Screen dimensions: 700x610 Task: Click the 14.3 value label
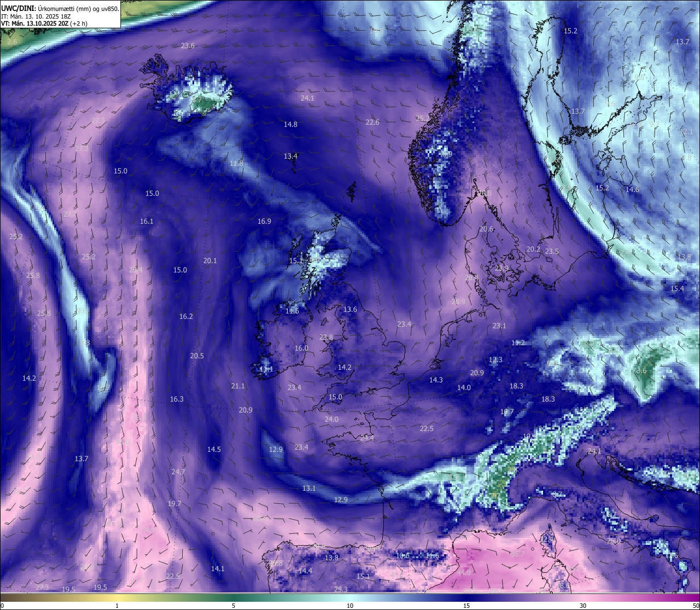pos(436,380)
